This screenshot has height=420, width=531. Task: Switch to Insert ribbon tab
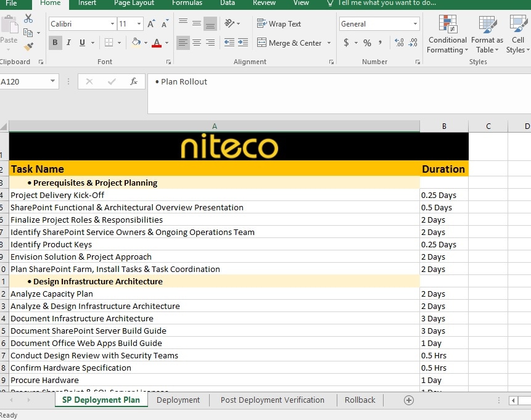click(87, 3)
